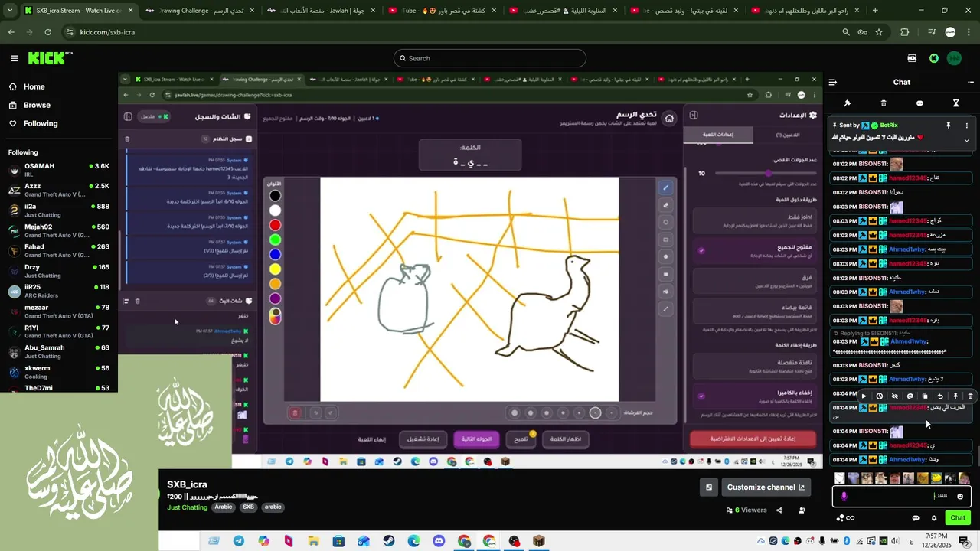Click the purple next round button

click(x=475, y=439)
